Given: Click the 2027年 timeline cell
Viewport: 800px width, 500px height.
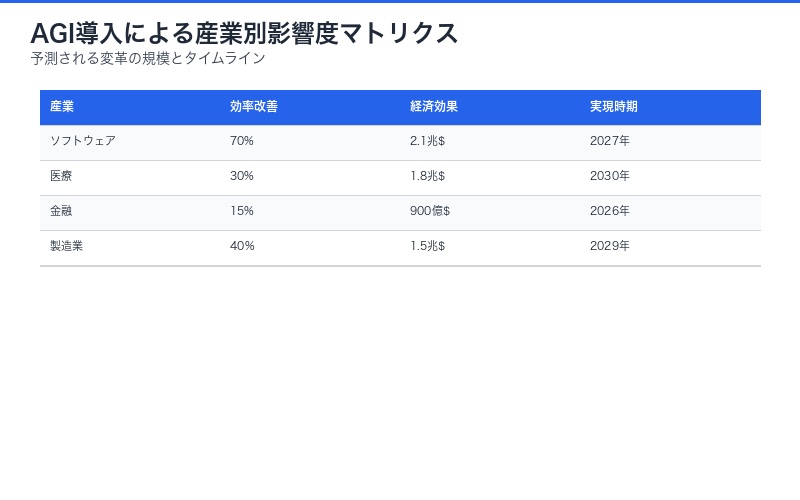Looking at the screenshot, I should [610, 142].
